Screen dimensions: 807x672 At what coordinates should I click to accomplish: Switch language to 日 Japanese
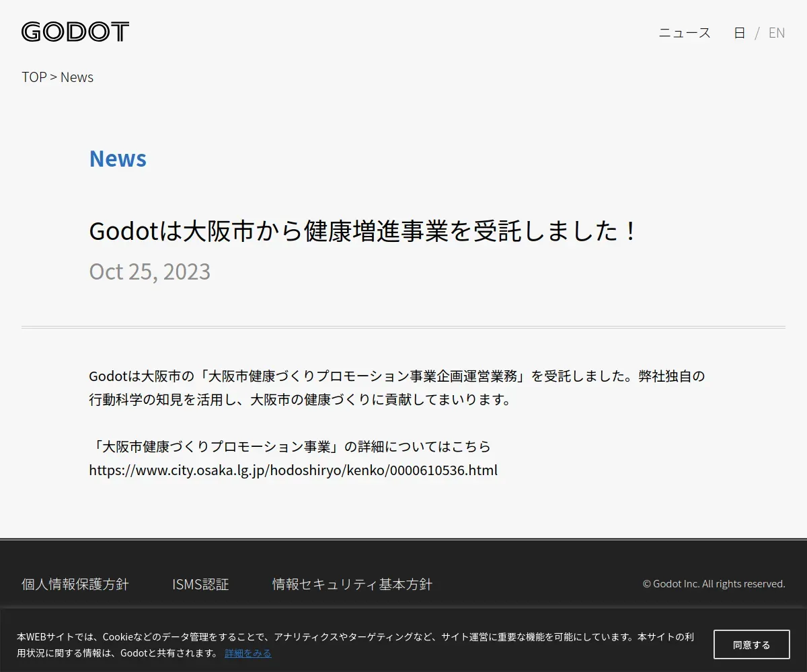739,32
